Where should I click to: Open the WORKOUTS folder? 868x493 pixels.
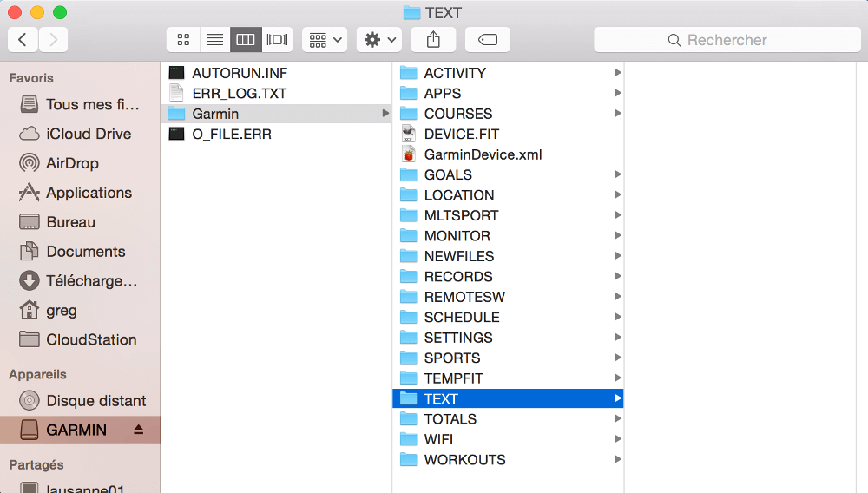pos(464,460)
